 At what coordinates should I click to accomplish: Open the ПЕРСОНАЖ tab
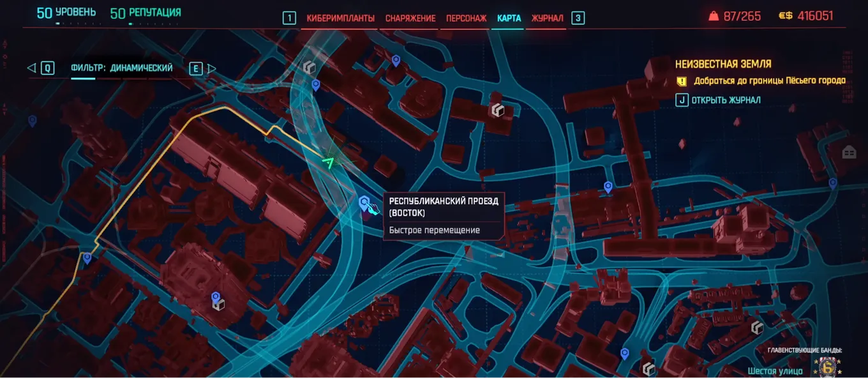[x=467, y=19]
